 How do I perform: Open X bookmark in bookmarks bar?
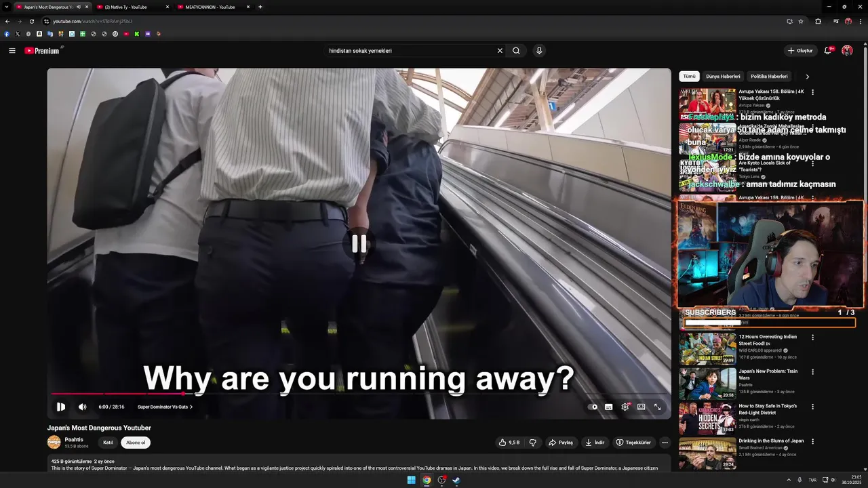(18, 34)
